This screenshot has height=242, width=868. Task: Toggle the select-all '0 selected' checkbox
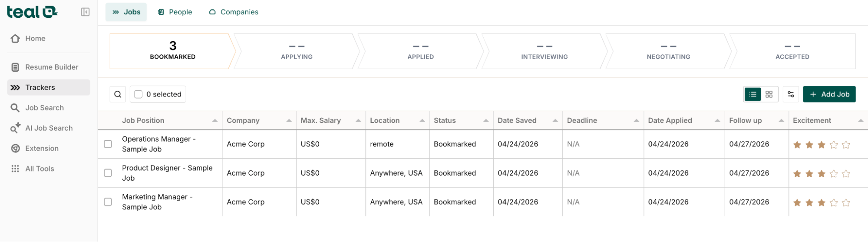pos(139,94)
